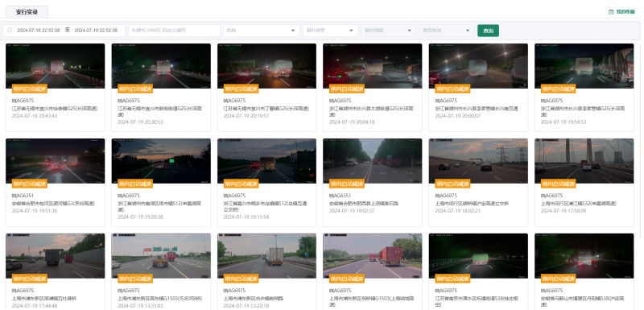
Task: Open the first filter dropdown after plate input
Action: pos(261,31)
